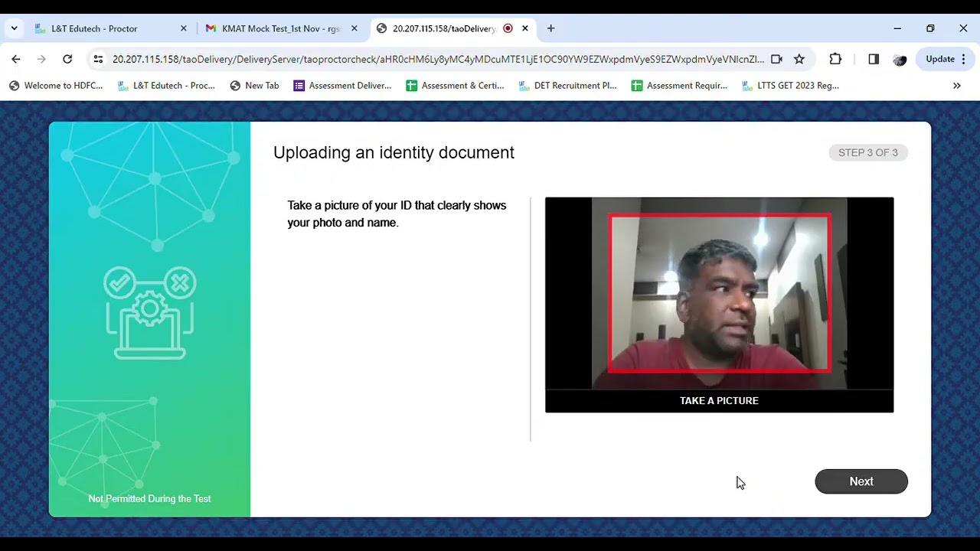This screenshot has height=551, width=980.
Task: Click the webcam preview with red frame
Action: pyautogui.click(x=719, y=294)
